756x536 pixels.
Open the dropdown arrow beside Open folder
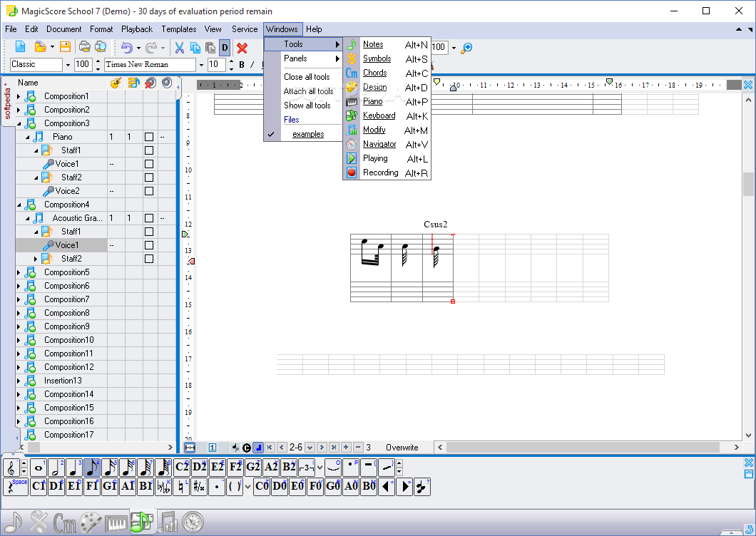52,47
